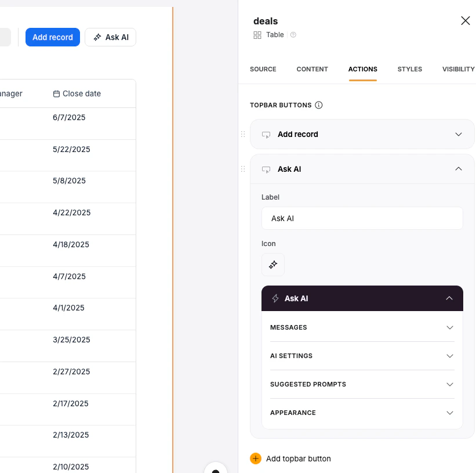Select the 5/22/2025 close date cell
Screen dimensions: 476x473
tap(71, 149)
